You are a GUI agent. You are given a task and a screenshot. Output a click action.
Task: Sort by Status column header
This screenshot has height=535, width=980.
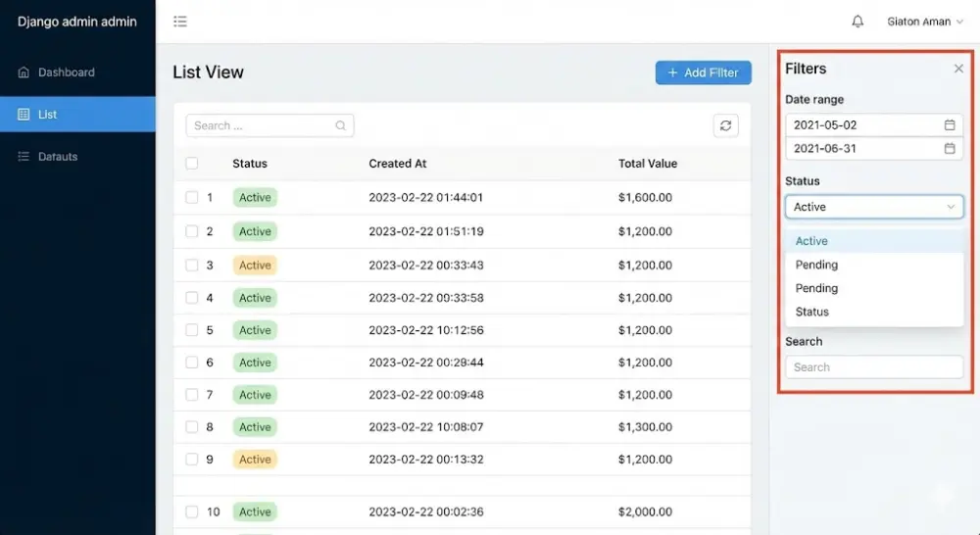coord(249,163)
